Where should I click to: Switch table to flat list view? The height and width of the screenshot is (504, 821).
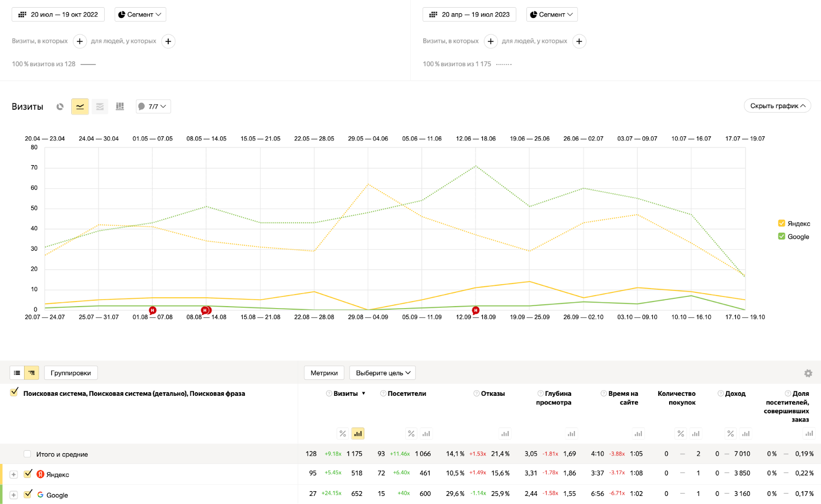click(17, 373)
